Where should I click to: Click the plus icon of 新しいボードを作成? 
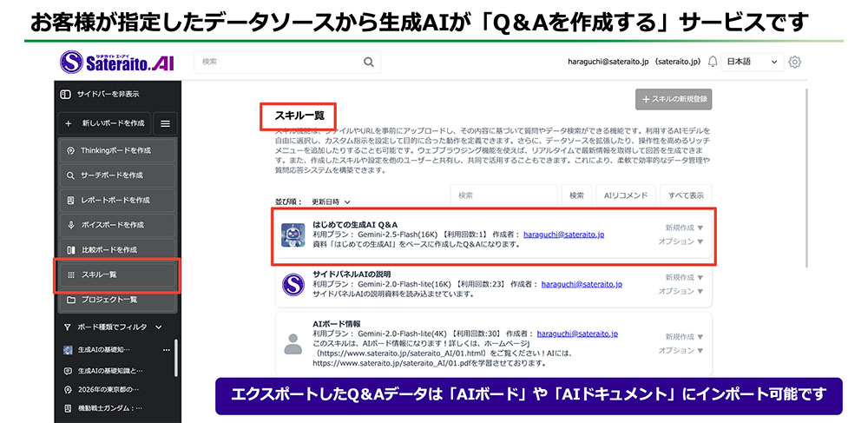[x=69, y=123]
